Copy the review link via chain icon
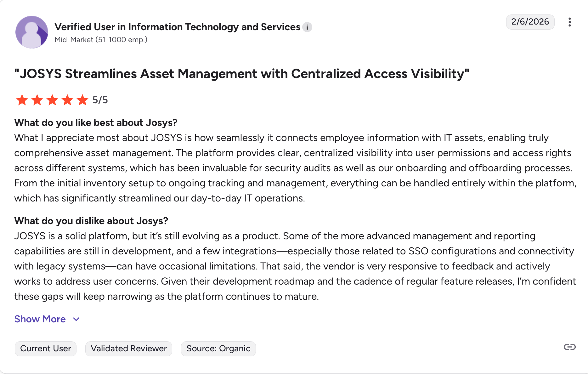 pyautogui.click(x=569, y=347)
